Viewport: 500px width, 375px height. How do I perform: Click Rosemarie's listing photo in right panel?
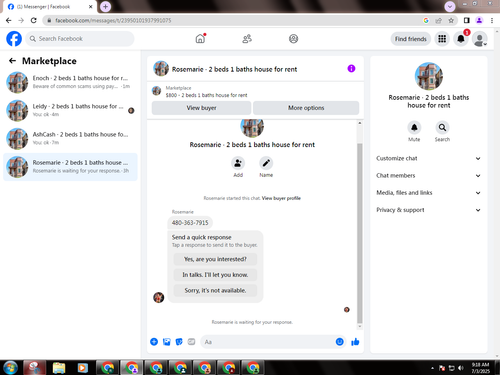click(429, 76)
